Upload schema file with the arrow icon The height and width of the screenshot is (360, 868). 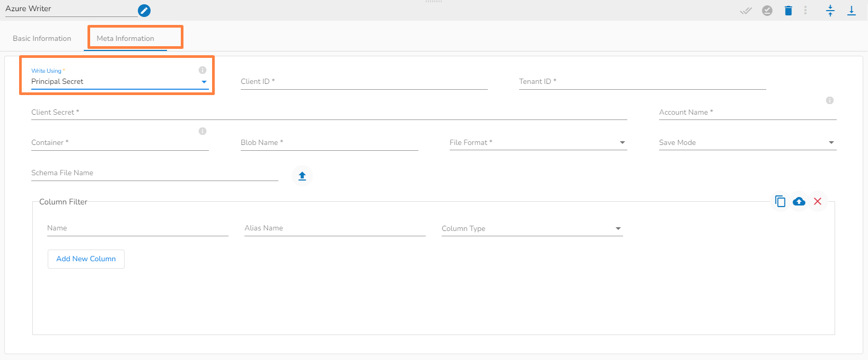[x=302, y=176]
